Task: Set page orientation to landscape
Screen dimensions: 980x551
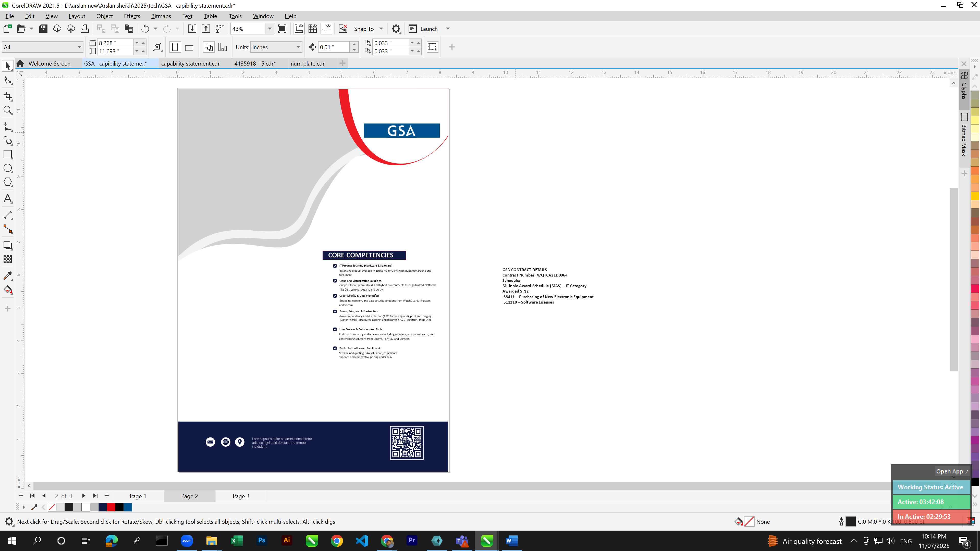Action: click(x=189, y=47)
